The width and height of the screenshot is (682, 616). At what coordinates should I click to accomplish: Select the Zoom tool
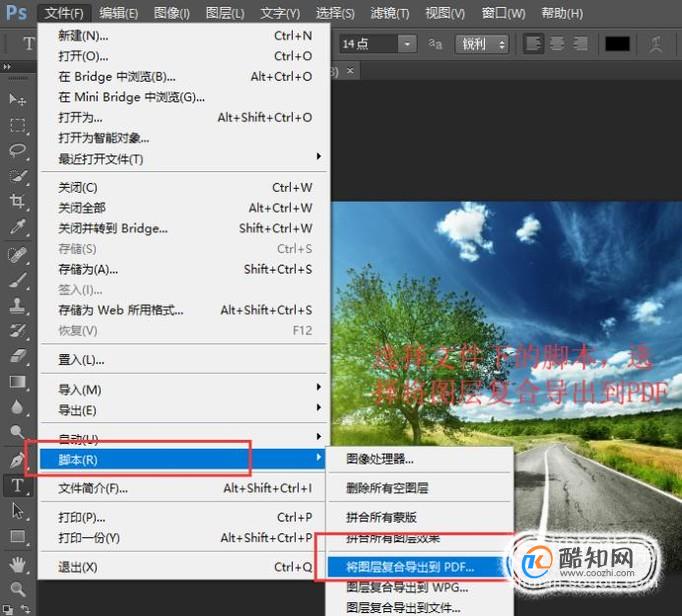pyautogui.click(x=17, y=589)
